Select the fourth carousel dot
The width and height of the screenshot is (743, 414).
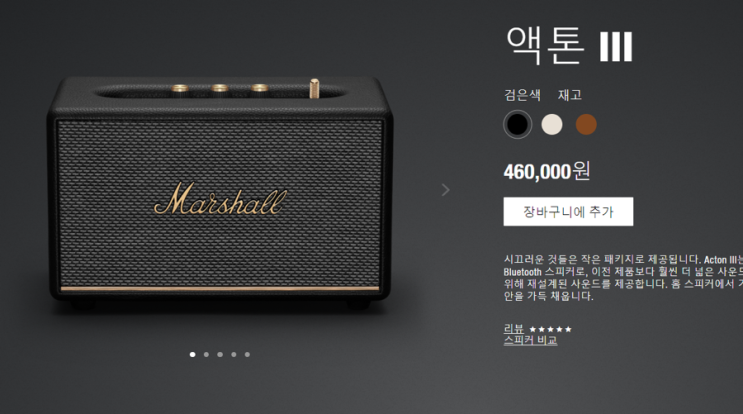coord(234,354)
